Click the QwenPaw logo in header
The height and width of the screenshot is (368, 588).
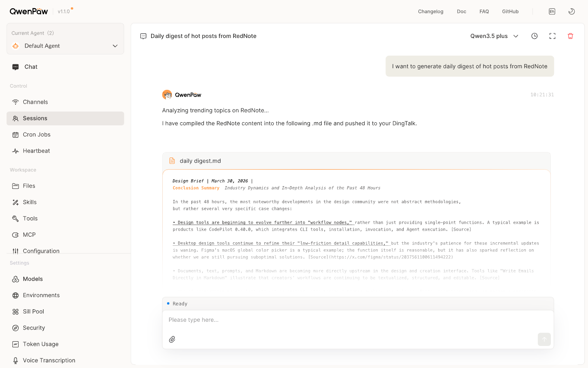pyautogui.click(x=29, y=12)
